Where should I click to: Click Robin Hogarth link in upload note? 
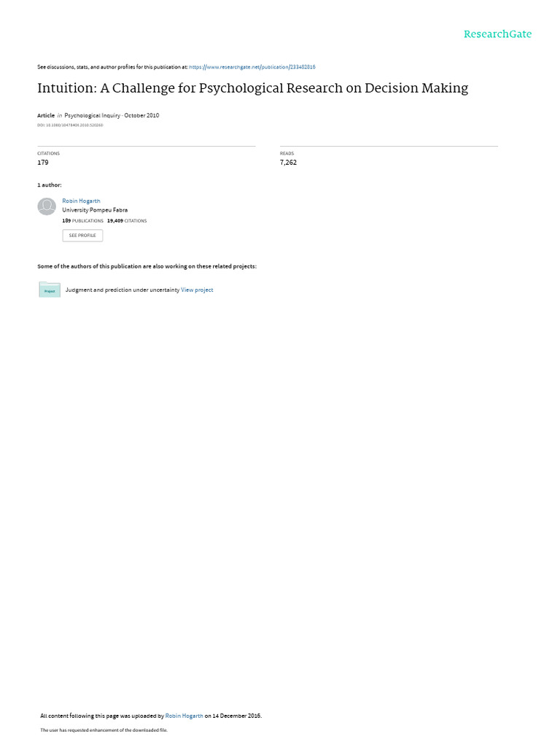point(184,716)
